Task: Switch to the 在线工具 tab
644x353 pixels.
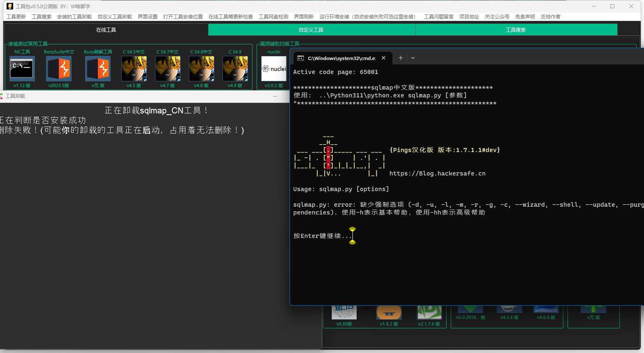Action: (x=106, y=30)
